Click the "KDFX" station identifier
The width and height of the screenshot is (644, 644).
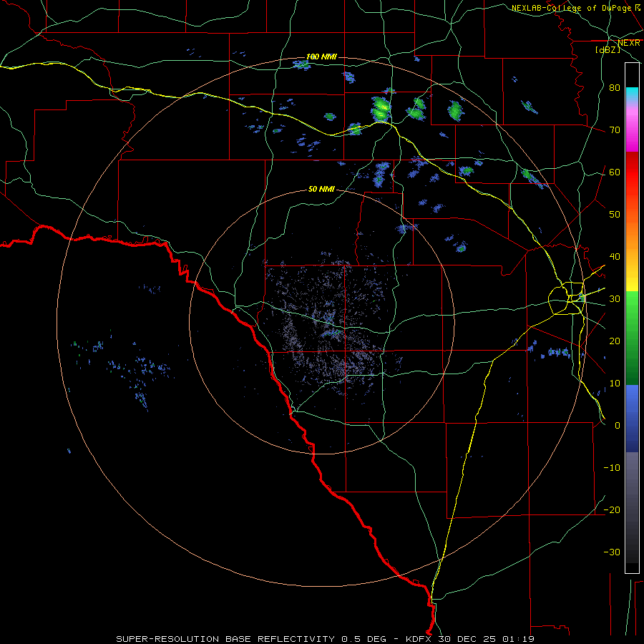pyautogui.click(x=419, y=639)
